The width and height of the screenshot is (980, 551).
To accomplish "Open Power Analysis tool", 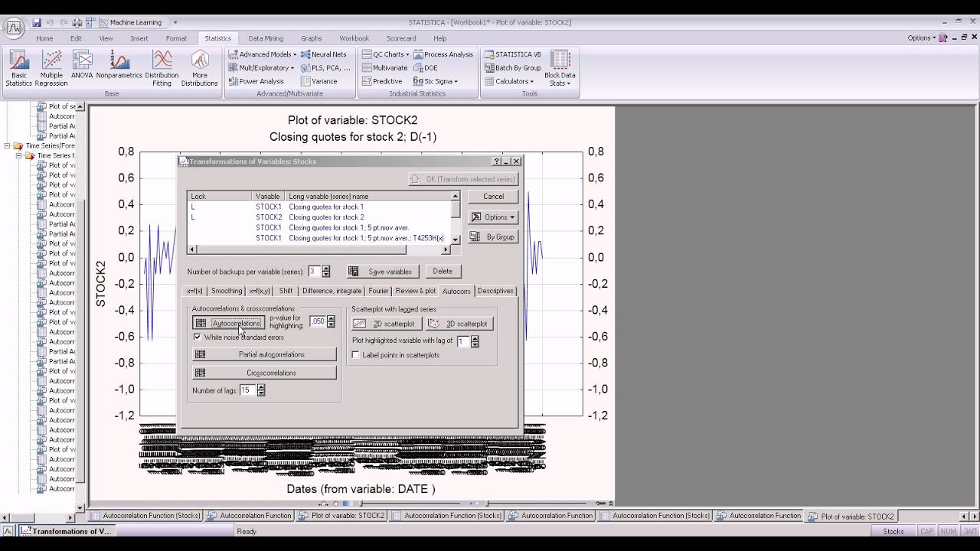I will coord(256,81).
